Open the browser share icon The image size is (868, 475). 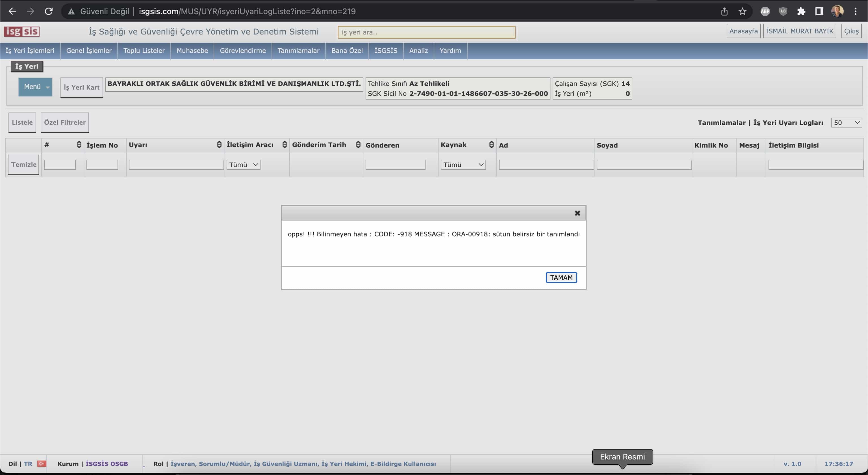click(724, 12)
